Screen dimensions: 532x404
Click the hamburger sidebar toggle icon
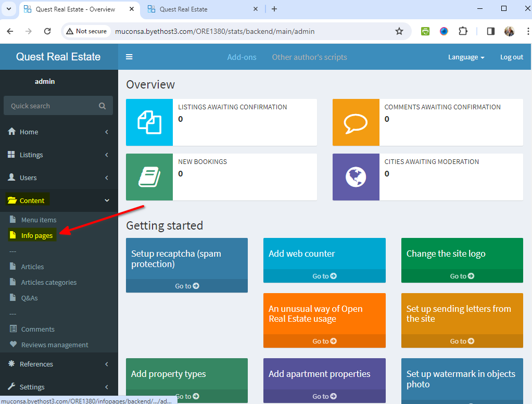[x=129, y=57]
